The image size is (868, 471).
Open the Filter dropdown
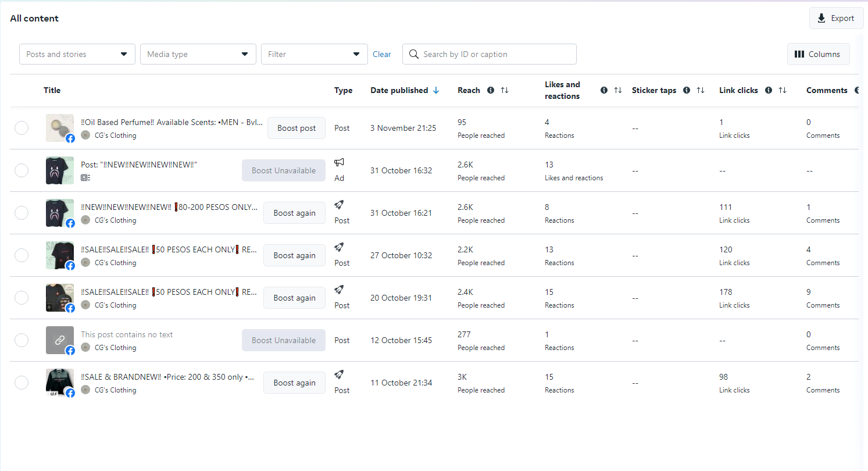coord(315,54)
